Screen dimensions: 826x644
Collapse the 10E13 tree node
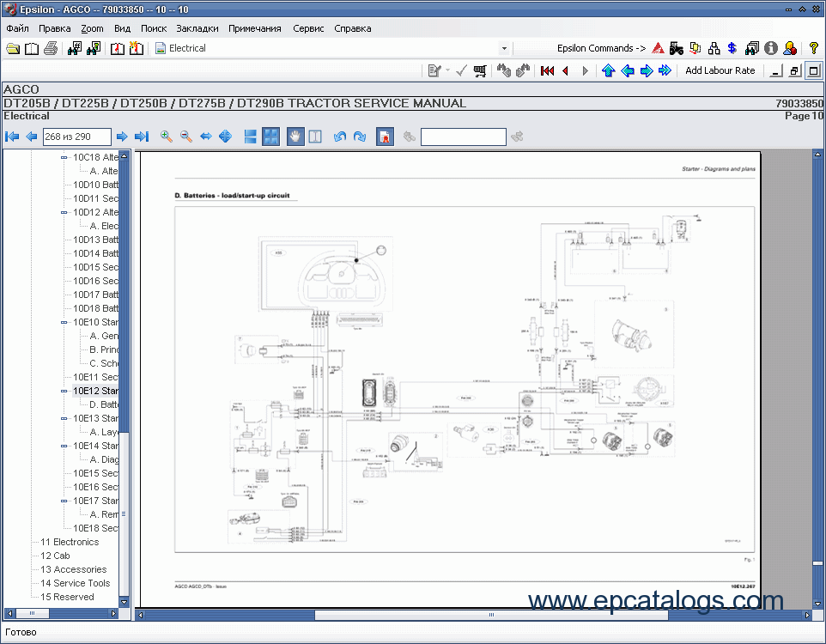tap(64, 418)
